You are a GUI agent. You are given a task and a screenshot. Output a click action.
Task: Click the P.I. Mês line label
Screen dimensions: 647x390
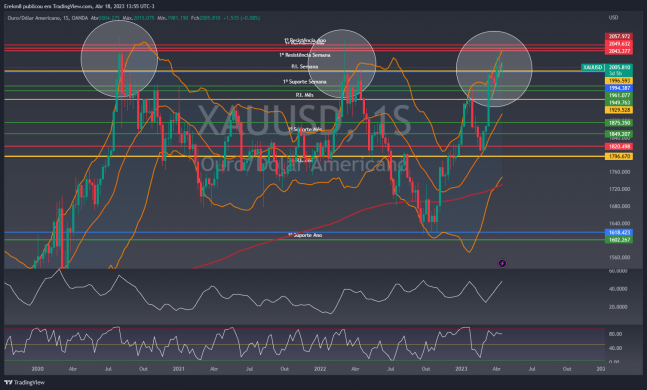[305, 95]
